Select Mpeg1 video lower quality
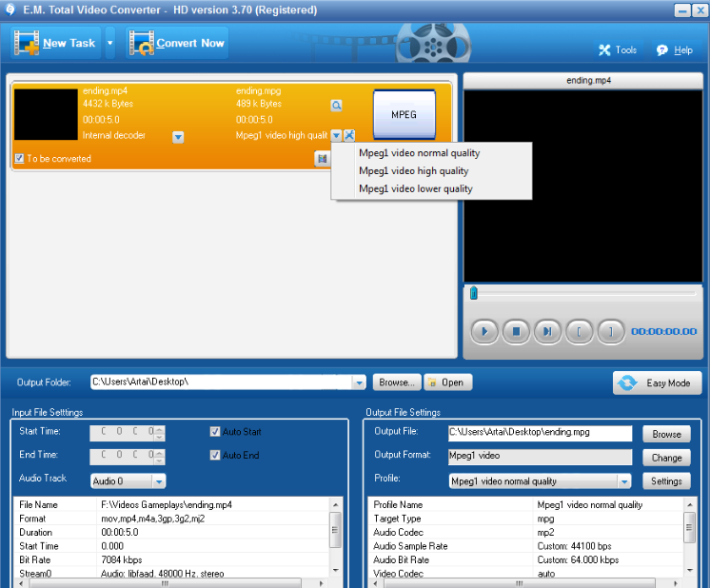This screenshot has height=588, width=710. 415,188
